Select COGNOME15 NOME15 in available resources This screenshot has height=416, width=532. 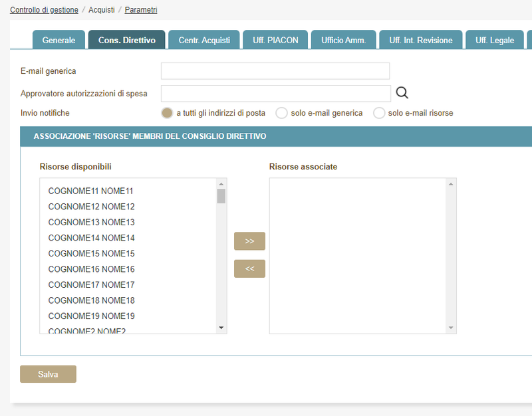[92, 253]
